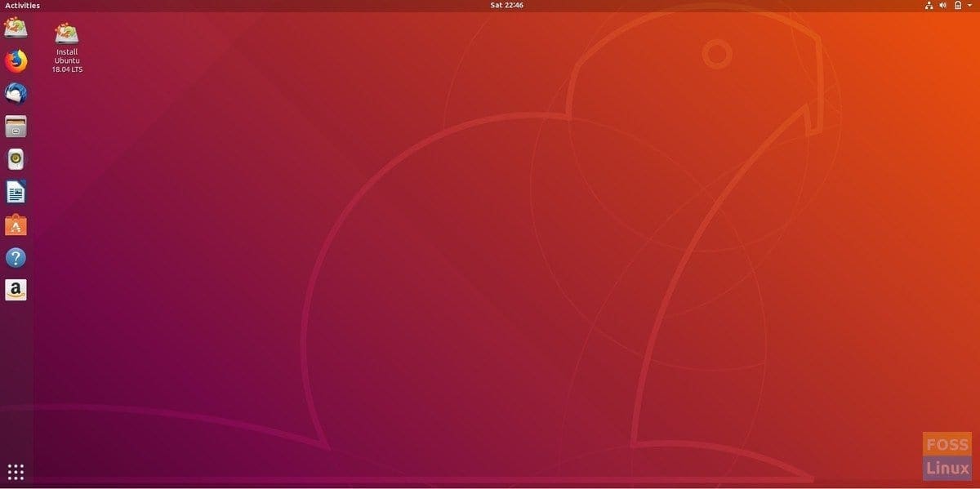Open the Sat 22:46 clock menu
980x489 pixels.
point(506,5)
